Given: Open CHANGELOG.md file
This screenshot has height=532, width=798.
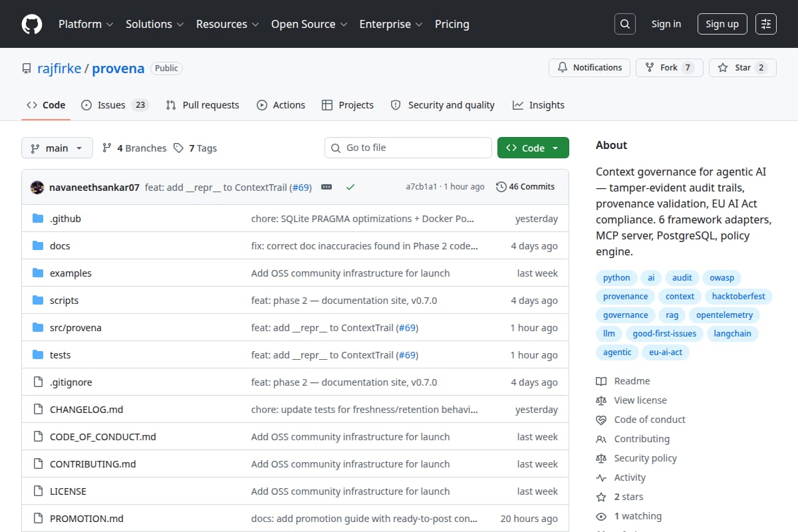Looking at the screenshot, I should (x=86, y=410).
